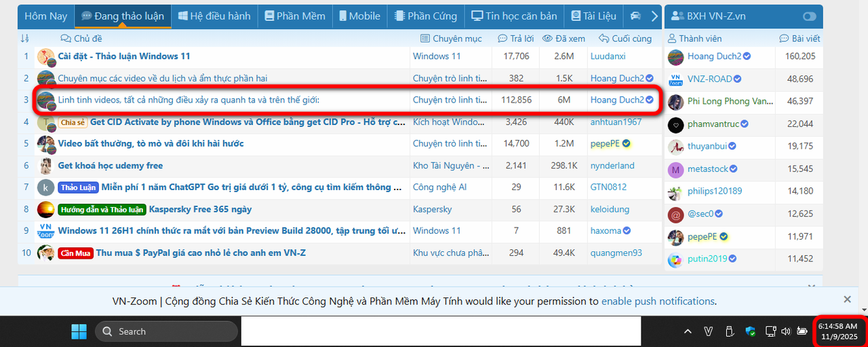Click the Chia sẻ prefix tag
868x347 pixels.
pos(73,122)
